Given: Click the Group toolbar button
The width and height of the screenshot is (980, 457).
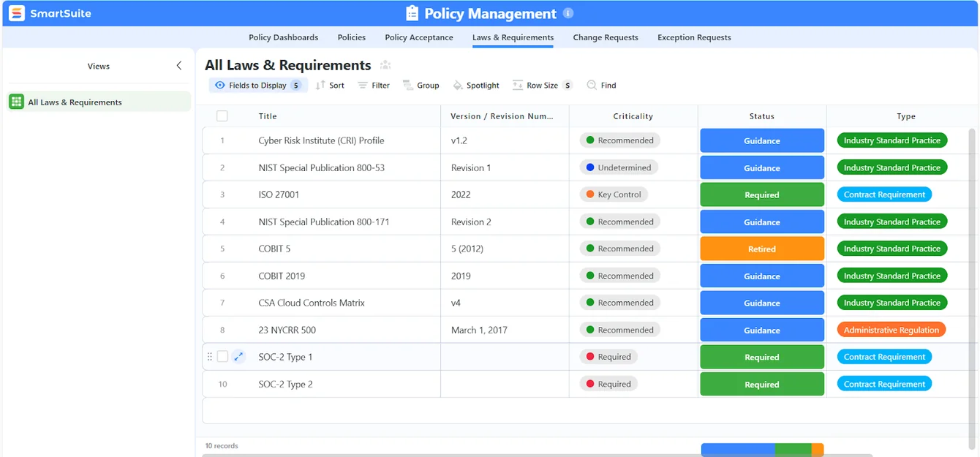Looking at the screenshot, I should tap(421, 86).
